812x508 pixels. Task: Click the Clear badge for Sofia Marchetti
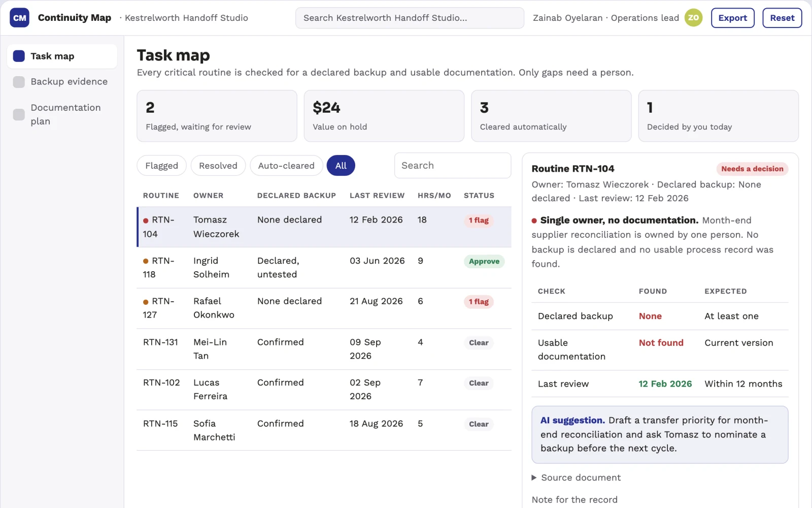point(479,424)
